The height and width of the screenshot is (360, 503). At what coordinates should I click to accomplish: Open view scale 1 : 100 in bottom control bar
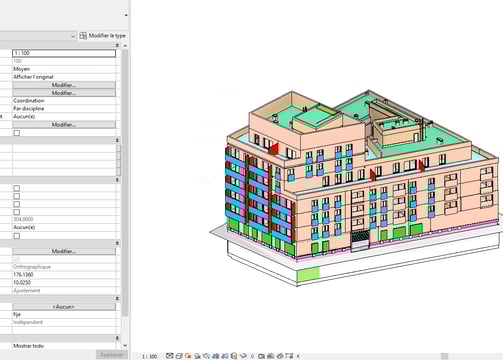point(149,356)
